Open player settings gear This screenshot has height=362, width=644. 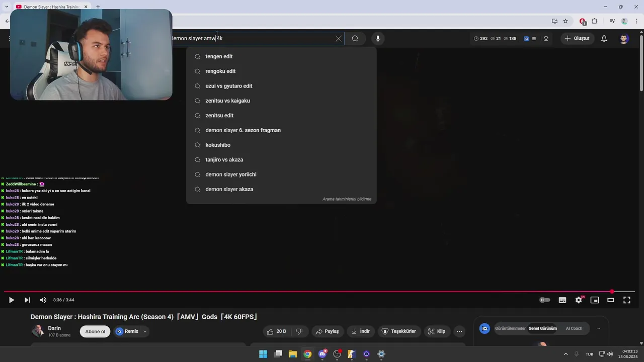[x=579, y=300]
